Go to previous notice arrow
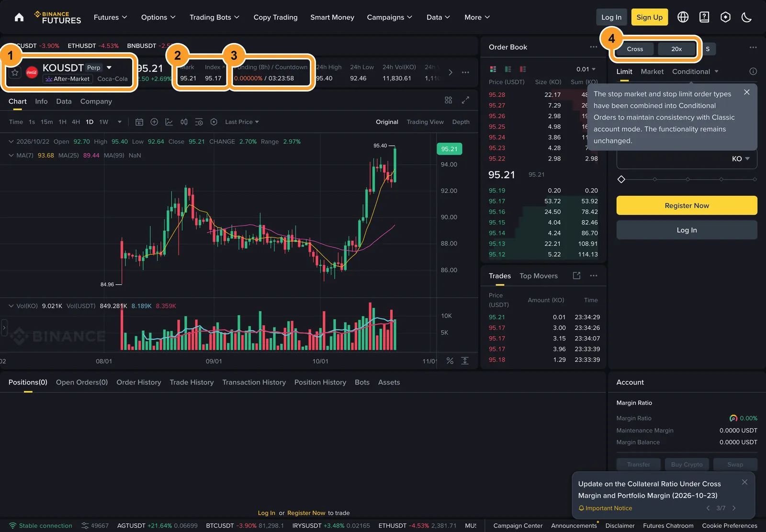 pos(708,508)
